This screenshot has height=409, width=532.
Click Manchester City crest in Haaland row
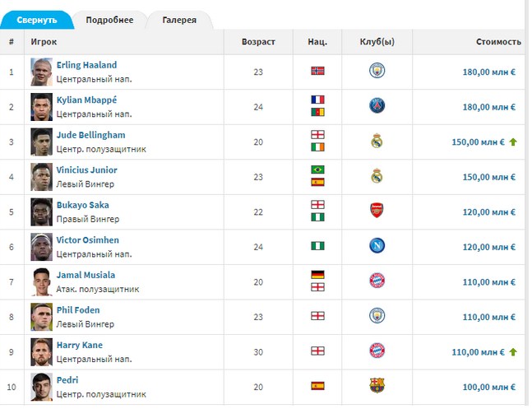[x=377, y=71]
